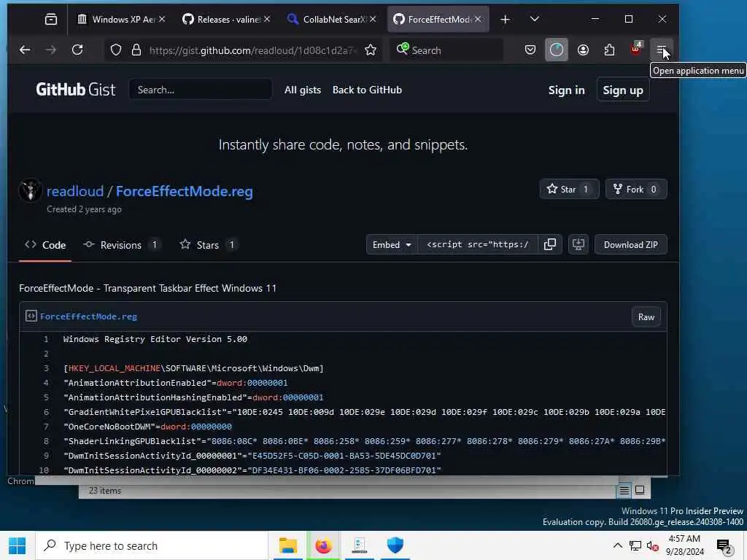The image size is (747, 560).
Task: Open the list all tabs chevron
Action: pos(535,19)
